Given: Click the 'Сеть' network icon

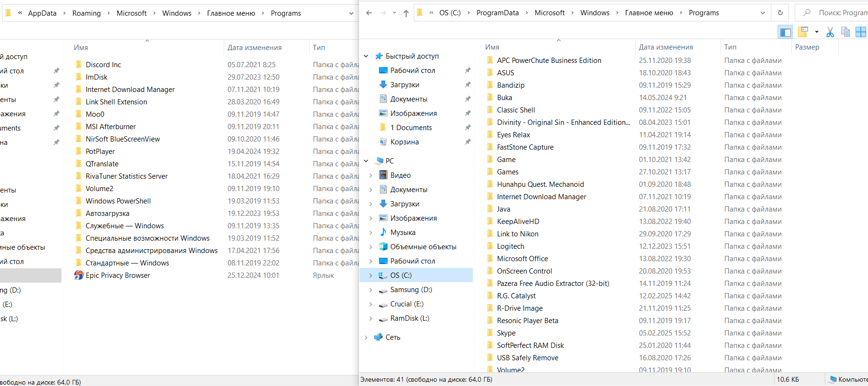Looking at the screenshot, I should point(379,337).
